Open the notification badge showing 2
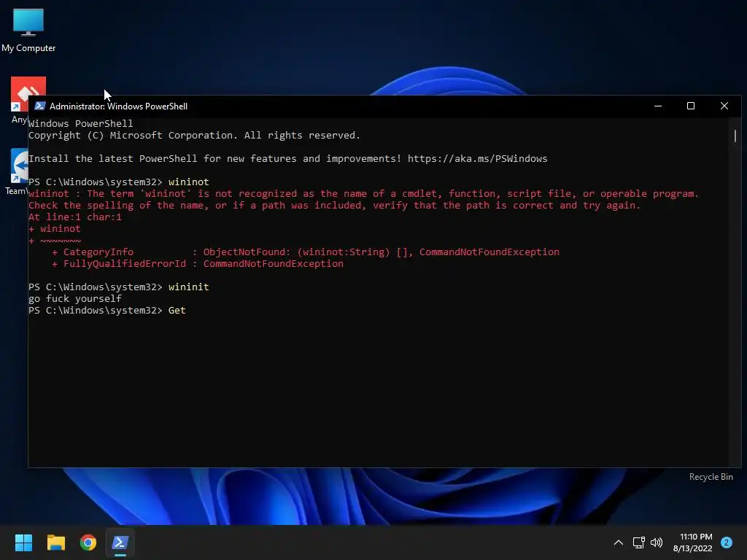The image size is (747, 560). (x=727, y=542)
